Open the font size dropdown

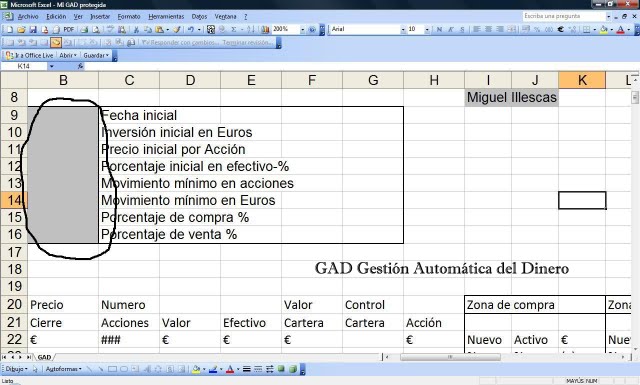pyautogui.click(x=427, y=29)
